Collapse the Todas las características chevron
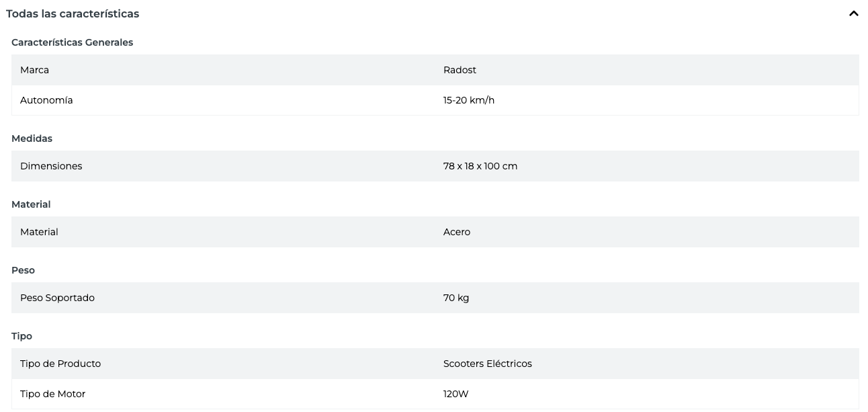868x412 pixels. [853, 13]
